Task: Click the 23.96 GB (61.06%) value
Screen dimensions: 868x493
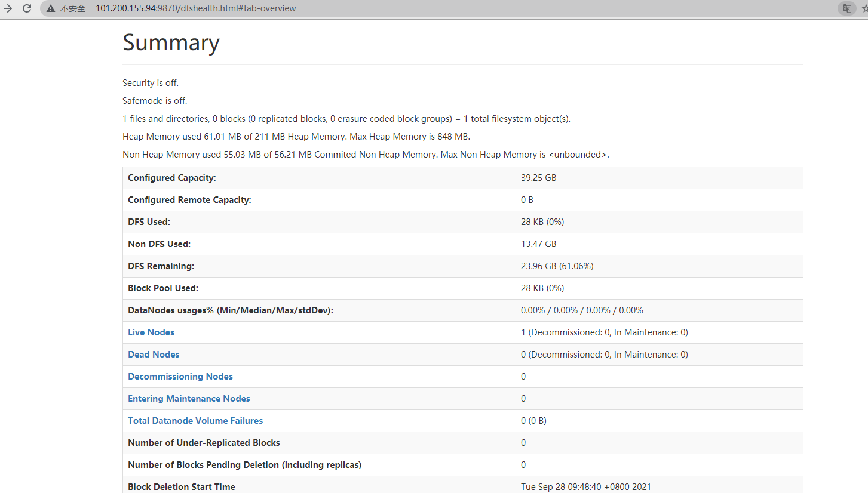Action: point(557,266)
